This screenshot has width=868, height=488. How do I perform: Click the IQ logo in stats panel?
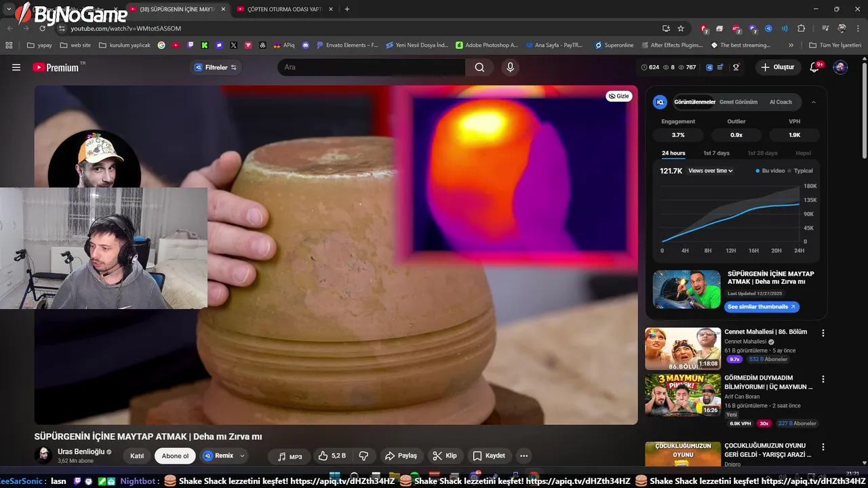pyautogui.click(x=660, y=102)
